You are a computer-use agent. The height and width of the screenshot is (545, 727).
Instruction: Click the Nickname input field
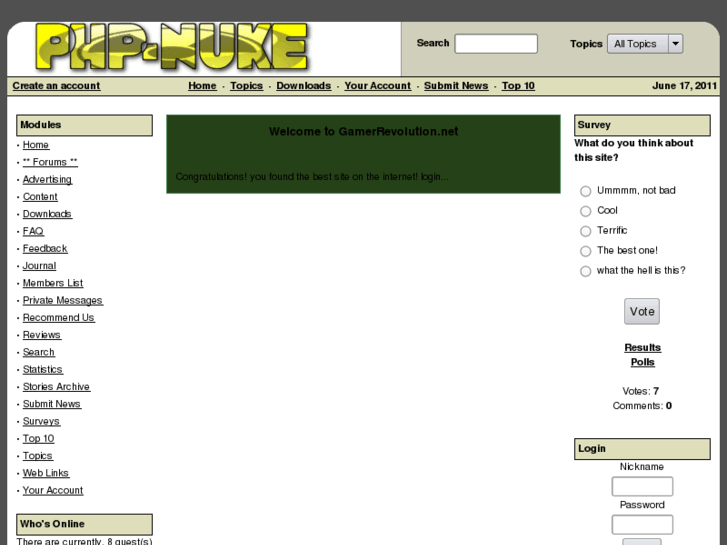tap(642, 487)
